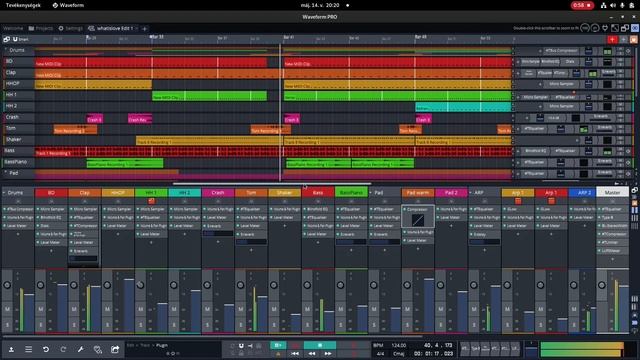640x360 pixels.
Task: Add plugin to HHOP channel via plus
Action: (118, 234)
